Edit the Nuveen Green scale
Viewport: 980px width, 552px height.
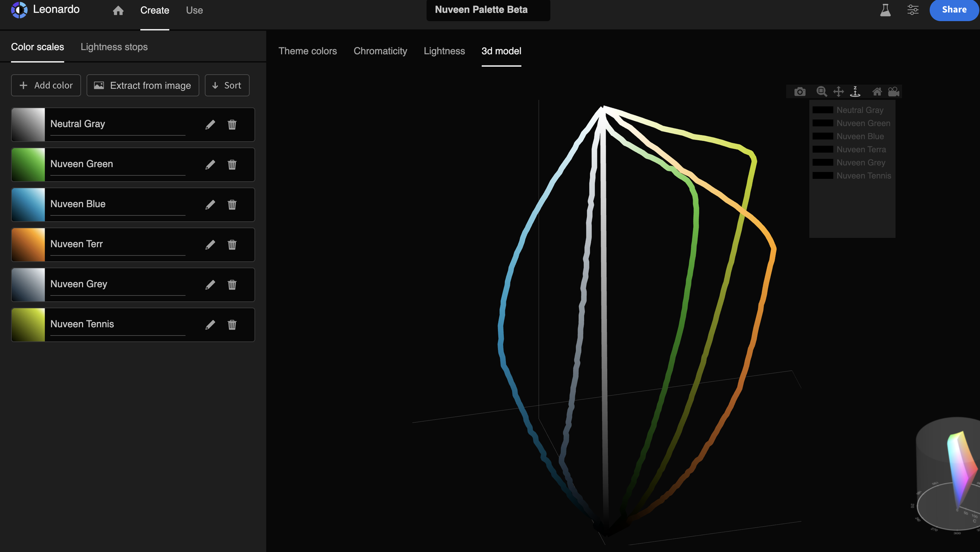[x=210, y=164]
